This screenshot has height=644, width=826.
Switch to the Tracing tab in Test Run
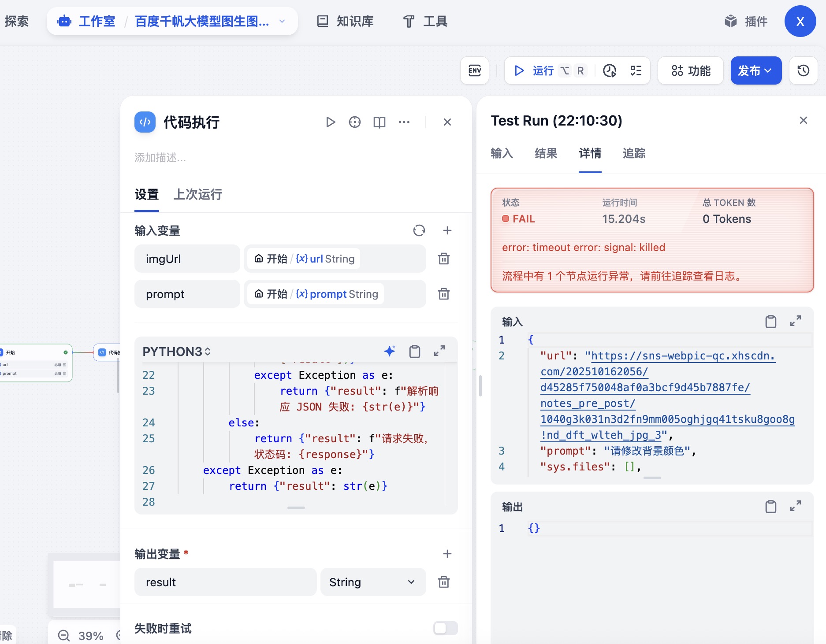634,153
